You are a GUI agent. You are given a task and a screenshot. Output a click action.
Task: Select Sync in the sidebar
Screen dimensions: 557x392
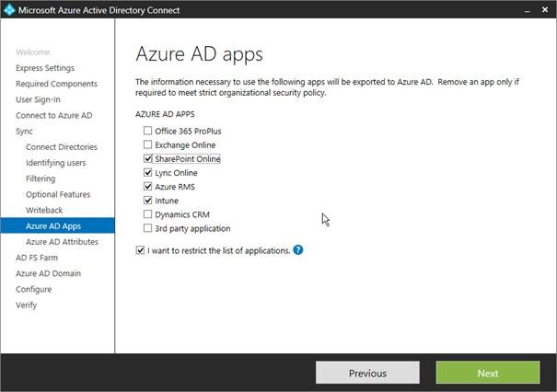(x=24, y=132)
